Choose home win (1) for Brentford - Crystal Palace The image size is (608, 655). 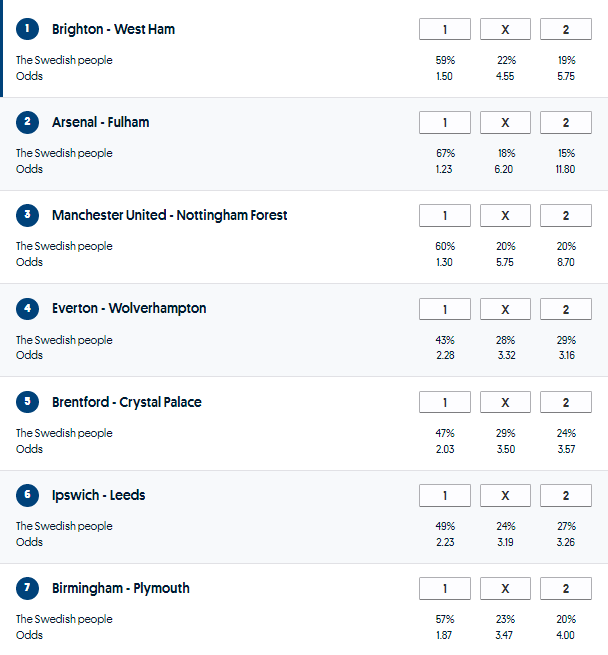point(444,402)
